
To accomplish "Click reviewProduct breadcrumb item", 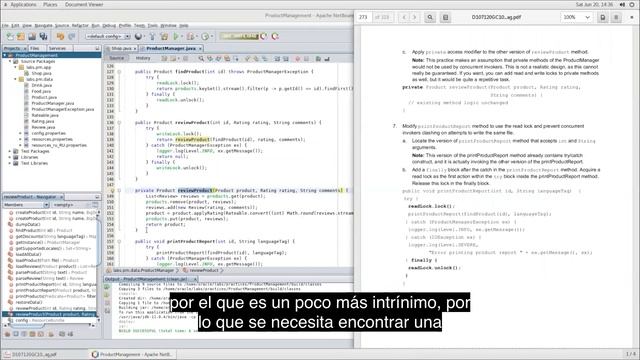I will (x=204, y=270).
